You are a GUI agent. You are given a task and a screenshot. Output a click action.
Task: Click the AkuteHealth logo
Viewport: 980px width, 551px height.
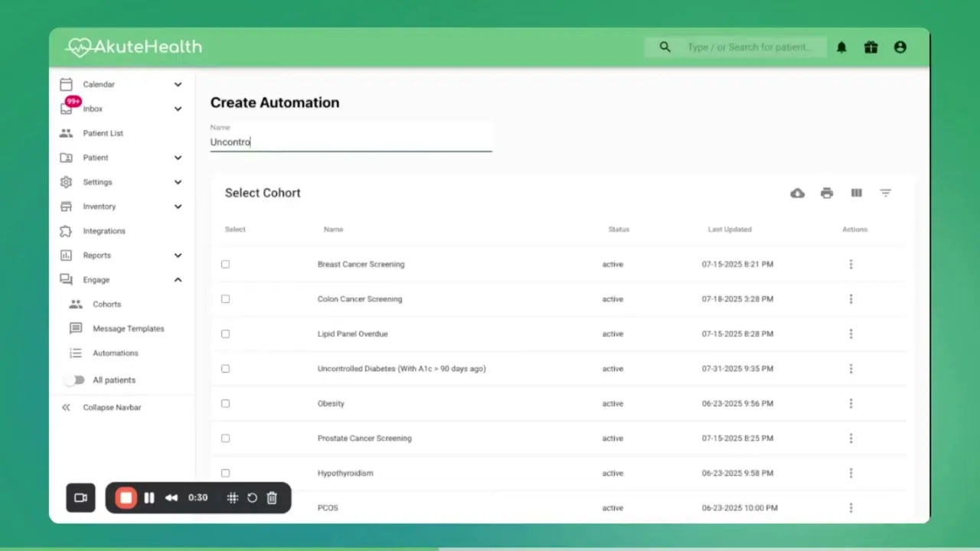(134, 47)
